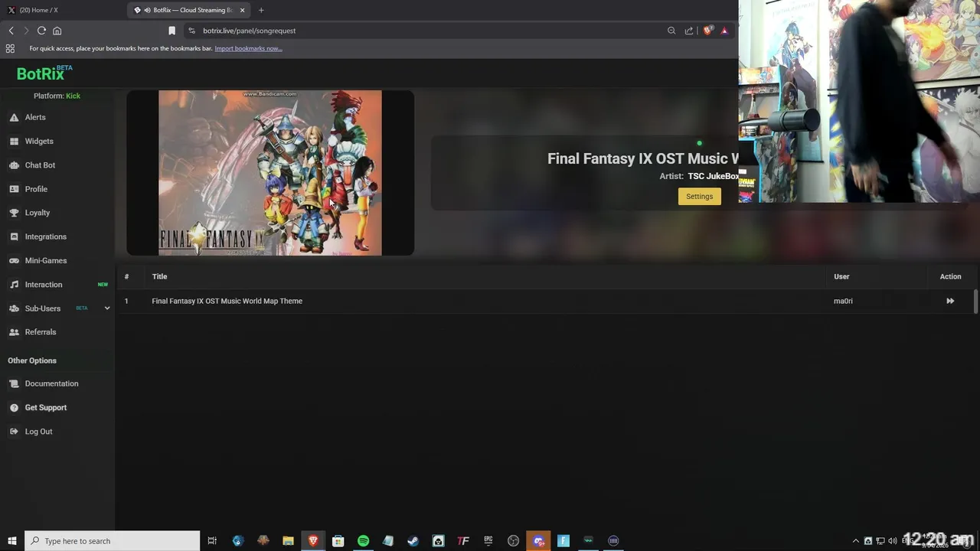
Task: Share this page link
Action: pyautogui.click(x=689, y=31)
